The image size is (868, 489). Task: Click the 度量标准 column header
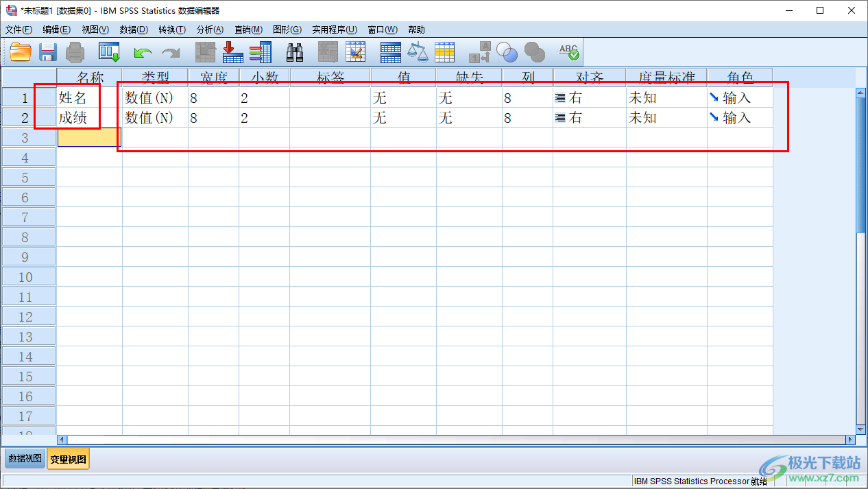[666, 77]
